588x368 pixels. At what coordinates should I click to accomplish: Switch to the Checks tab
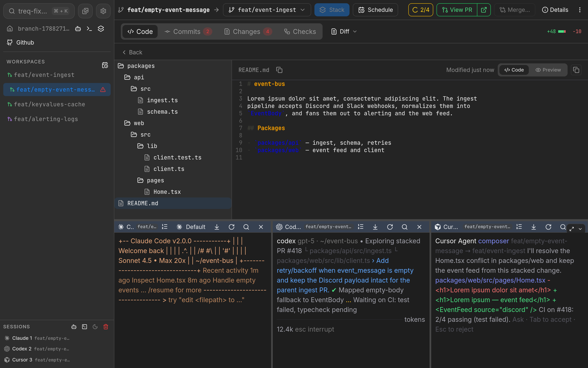coord(300,31)
